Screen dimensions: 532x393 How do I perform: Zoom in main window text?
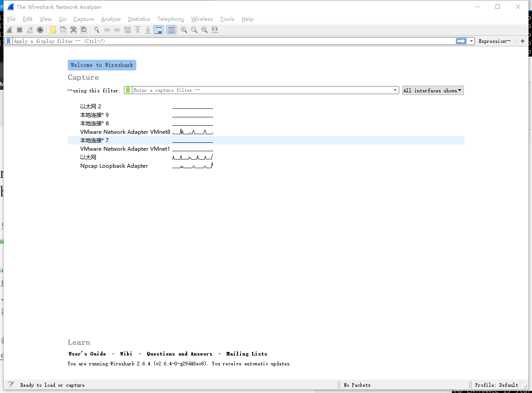click(184, 30)
